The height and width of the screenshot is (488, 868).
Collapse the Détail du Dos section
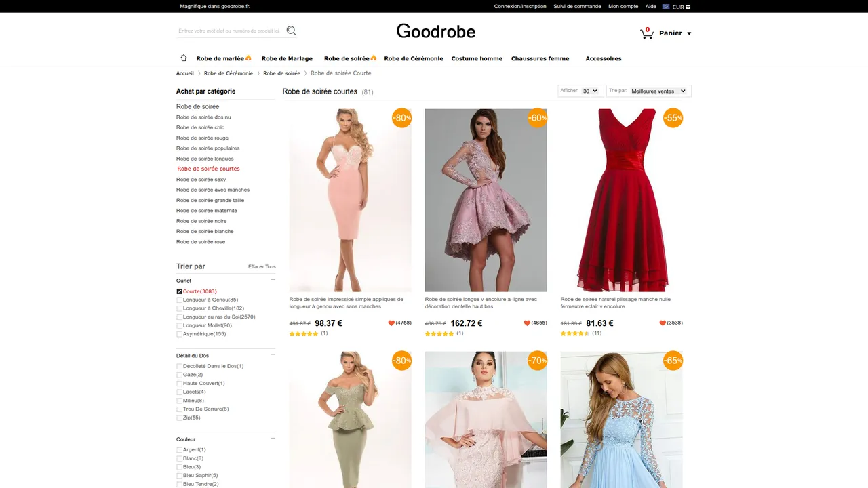click(x=273, y=354)
